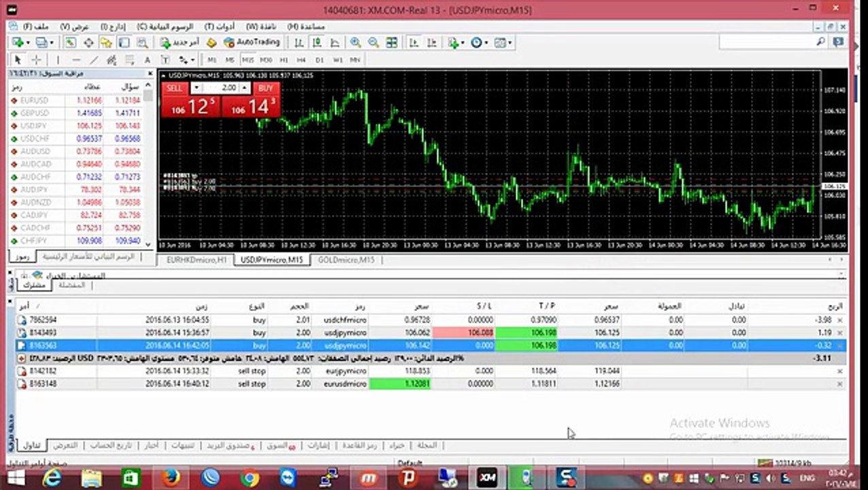Close the Market Watch panel

[150, 73]
